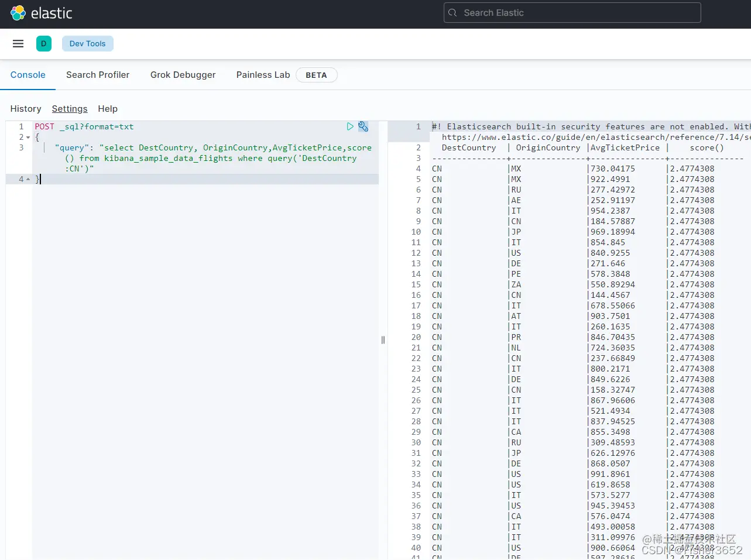Screen dimensions: 751x560
Task: Select origin PE in output row 14
Action: coord(516,274)
